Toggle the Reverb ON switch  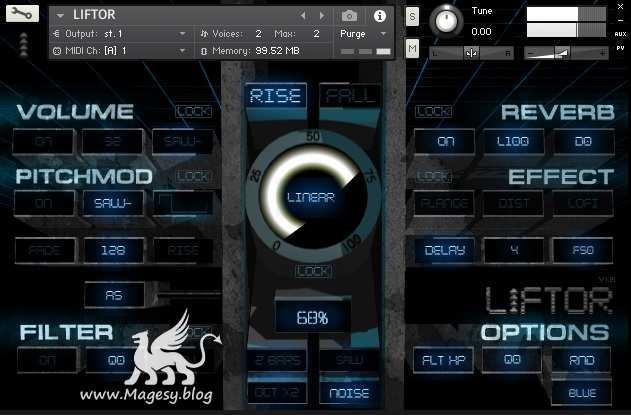point(445,142)
